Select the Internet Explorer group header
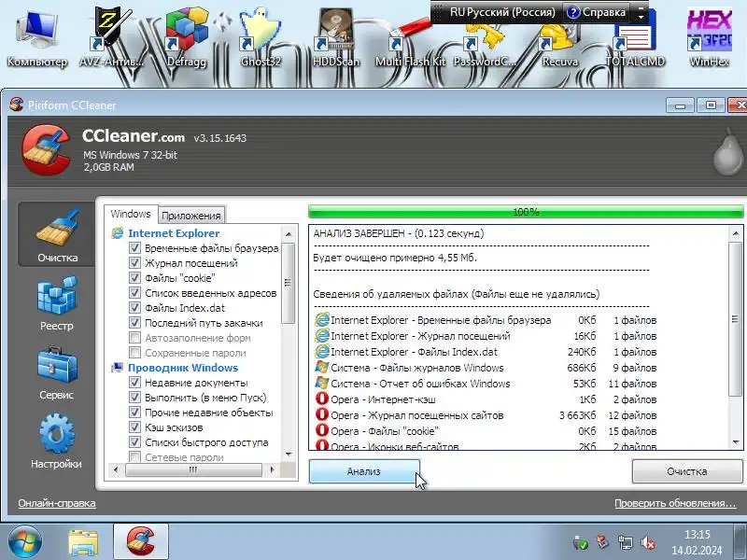Screen dimensions: 747x560 (x=174, y=233)
